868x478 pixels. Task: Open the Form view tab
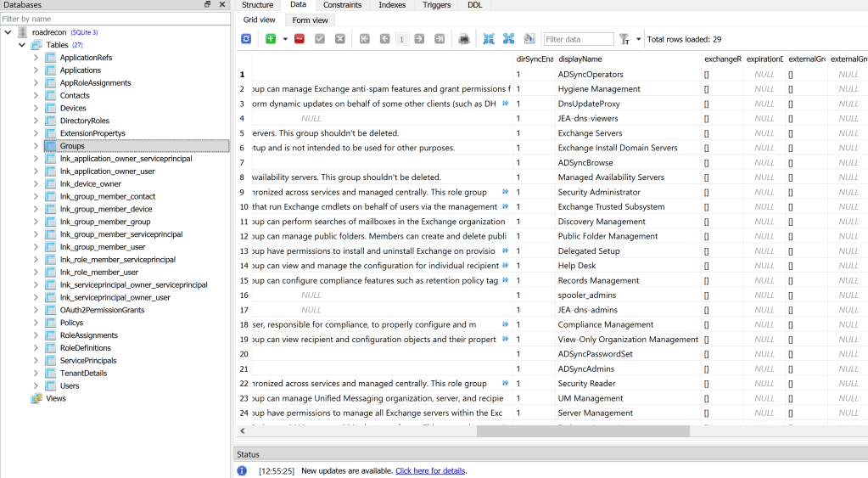(310, 20)
